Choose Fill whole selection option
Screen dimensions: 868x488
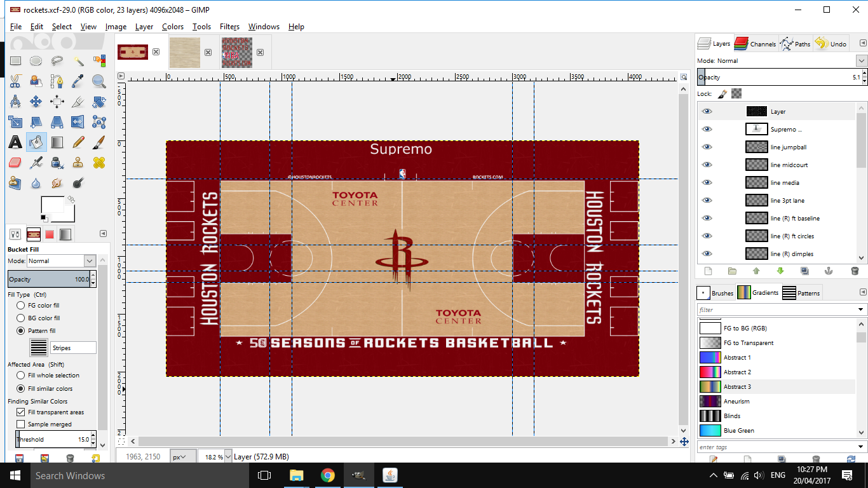21,376
